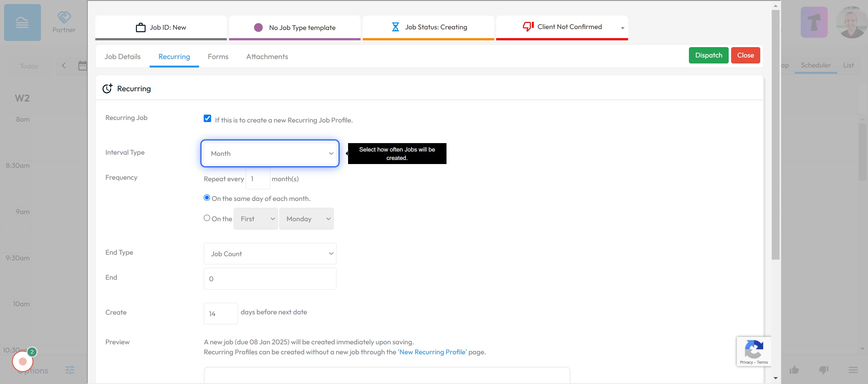Click the Recurring clock icon in heading

click(107, 89)
